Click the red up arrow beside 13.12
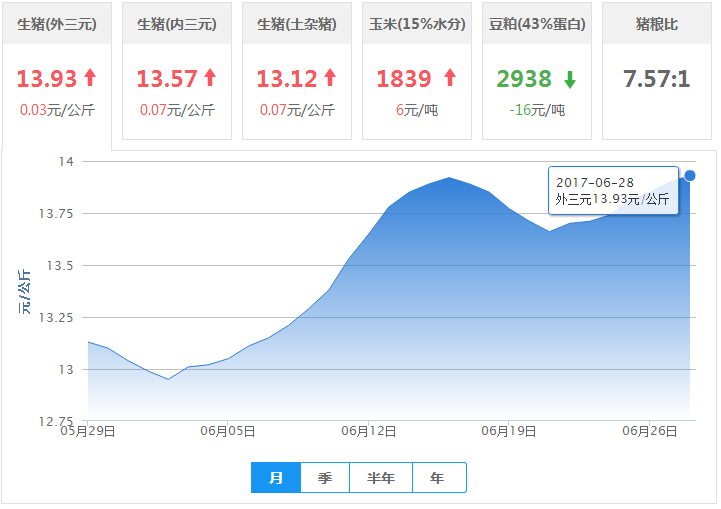The width and height of the screenshot is (721, 509). (x=330, y=77)
